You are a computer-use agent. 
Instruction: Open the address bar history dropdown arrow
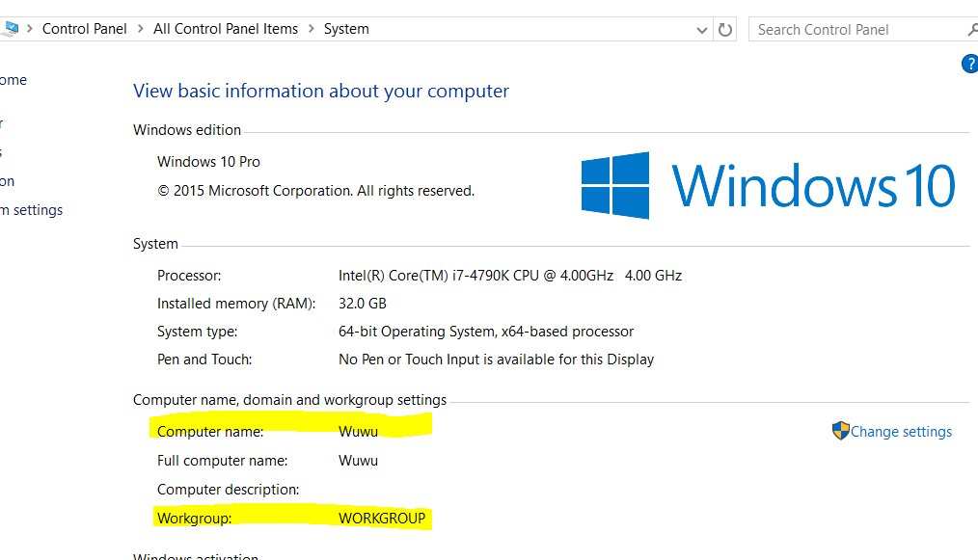point(702,30)
